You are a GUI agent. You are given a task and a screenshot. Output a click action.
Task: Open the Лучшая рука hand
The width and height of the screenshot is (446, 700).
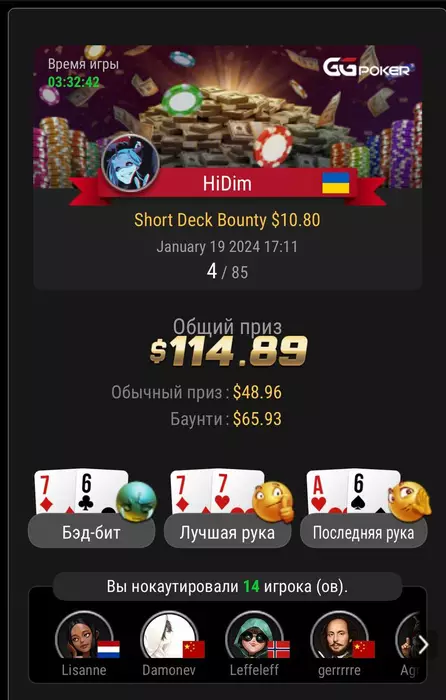coord(228,532)
